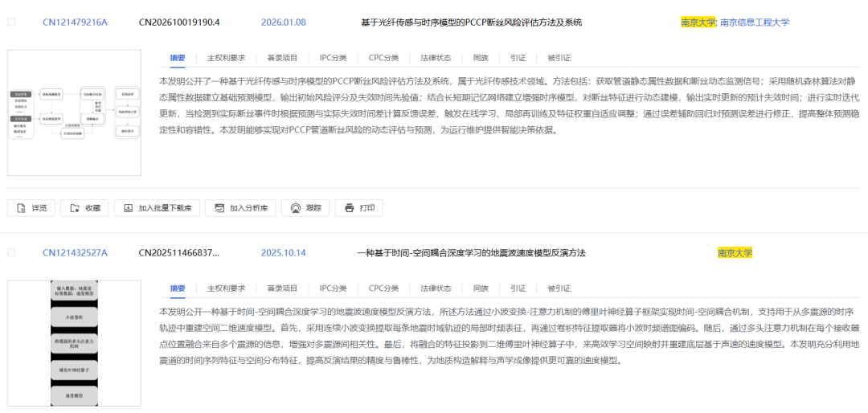
Task: Open the seismic model diagram thumbnail
Action: pos(74,343)
